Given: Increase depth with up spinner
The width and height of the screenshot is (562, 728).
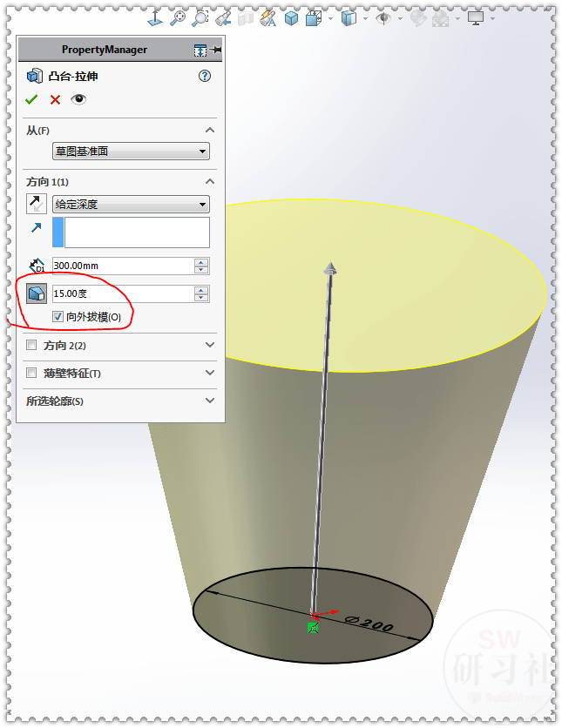Looking at the screenshot, I should (x=201, y=262).
